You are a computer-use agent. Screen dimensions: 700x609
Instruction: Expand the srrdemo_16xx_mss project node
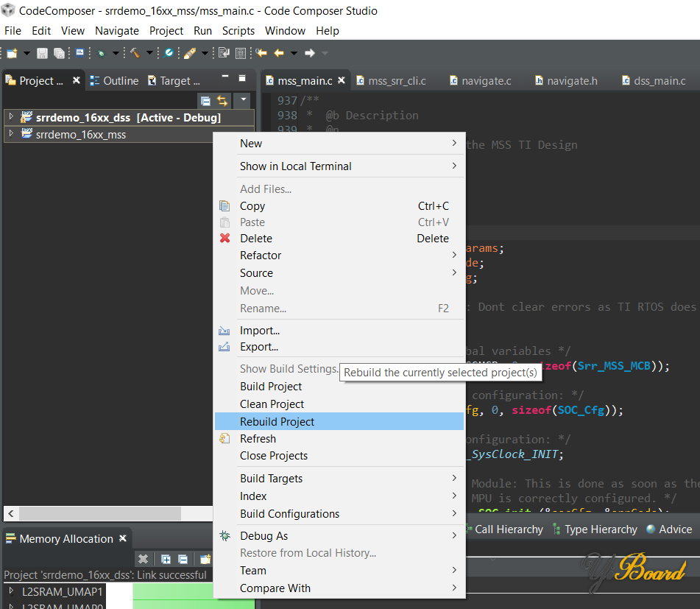(11, 134)
